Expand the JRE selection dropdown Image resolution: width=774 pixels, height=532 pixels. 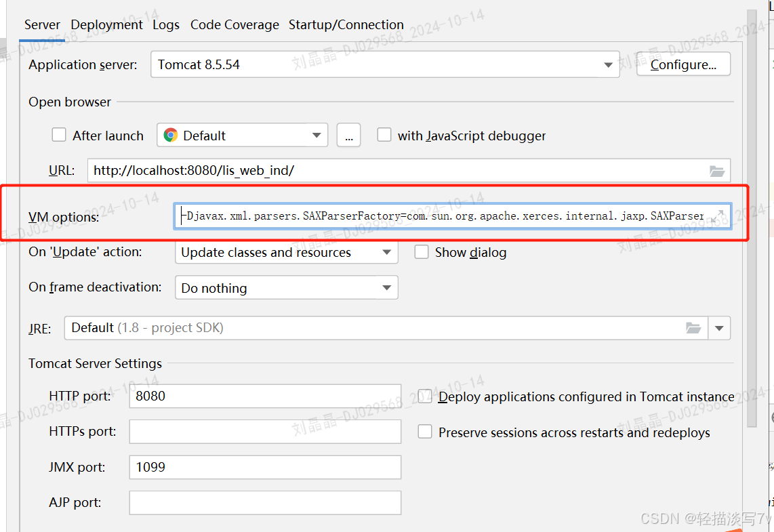pos(719,327)
